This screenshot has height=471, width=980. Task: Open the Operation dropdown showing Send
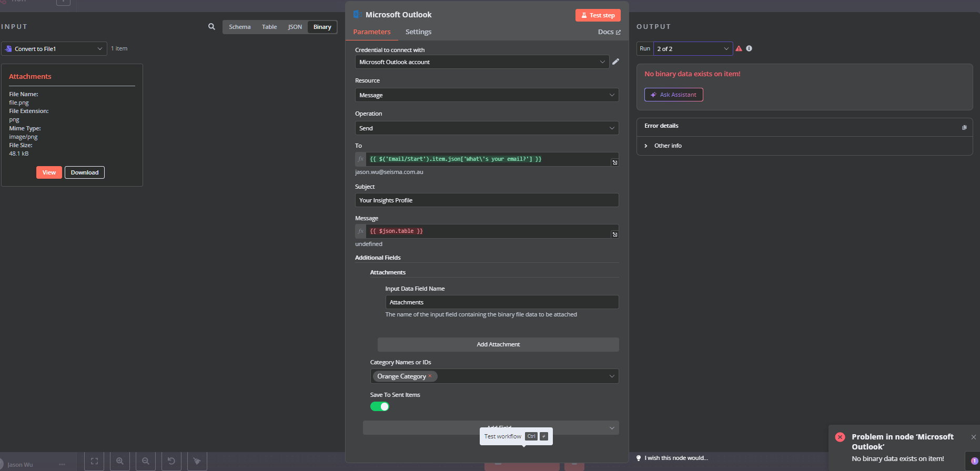click(x=487, y=128)
